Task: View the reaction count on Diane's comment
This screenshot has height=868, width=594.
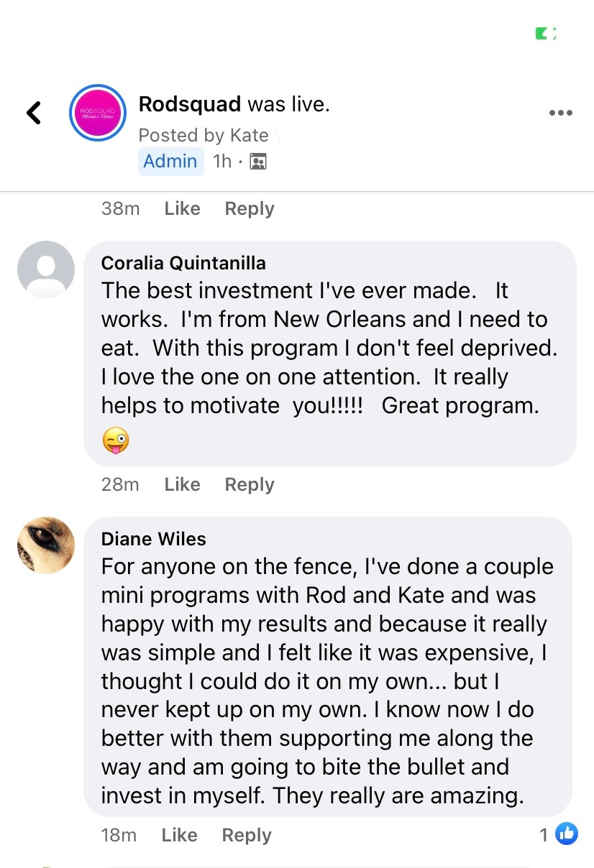Action: pyautogui.click(x=544, y=834)
